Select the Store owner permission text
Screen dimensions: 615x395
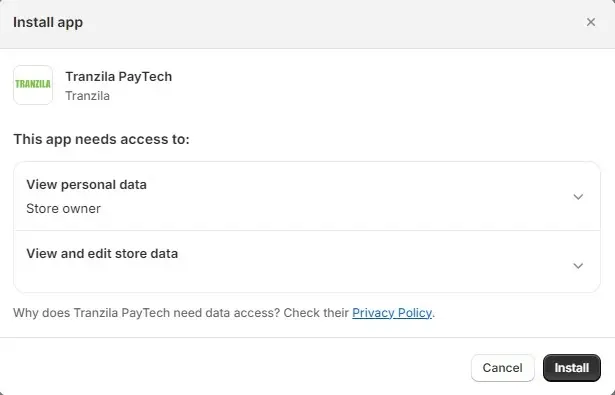pos(63,209)
